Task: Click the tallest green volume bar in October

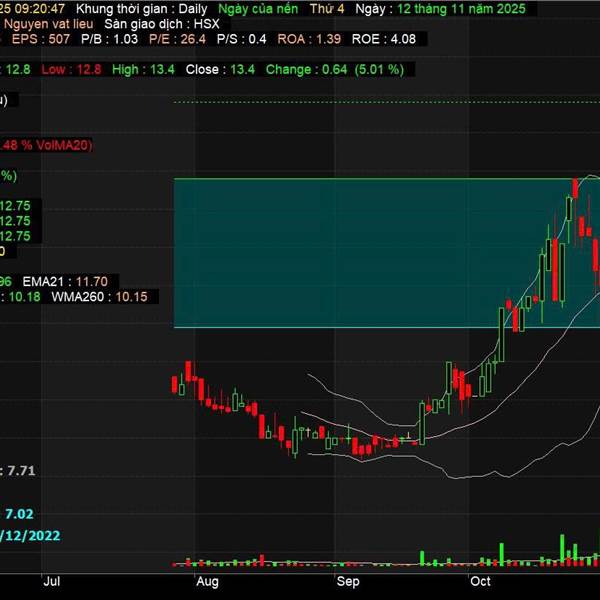Action: (562, 549)
